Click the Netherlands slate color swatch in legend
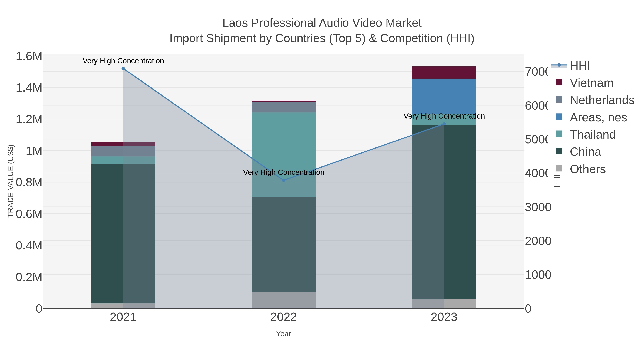 559,99
